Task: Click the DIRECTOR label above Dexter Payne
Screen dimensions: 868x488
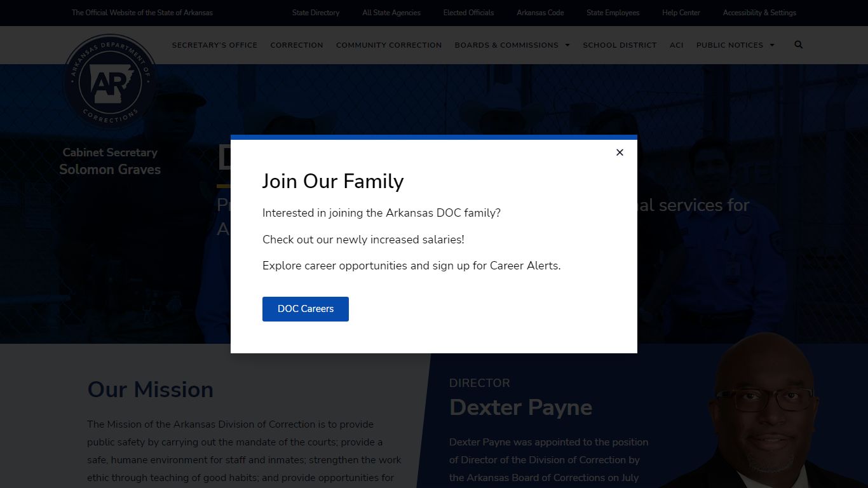Action: pos(480,383)
